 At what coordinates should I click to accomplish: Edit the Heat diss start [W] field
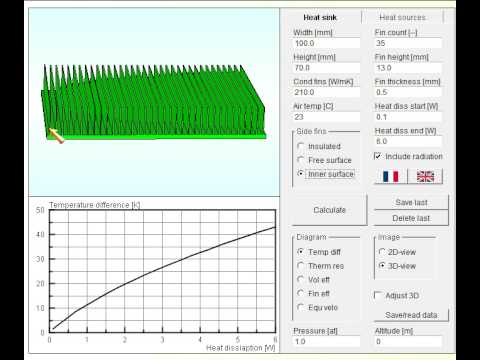[x=408, y=117]
